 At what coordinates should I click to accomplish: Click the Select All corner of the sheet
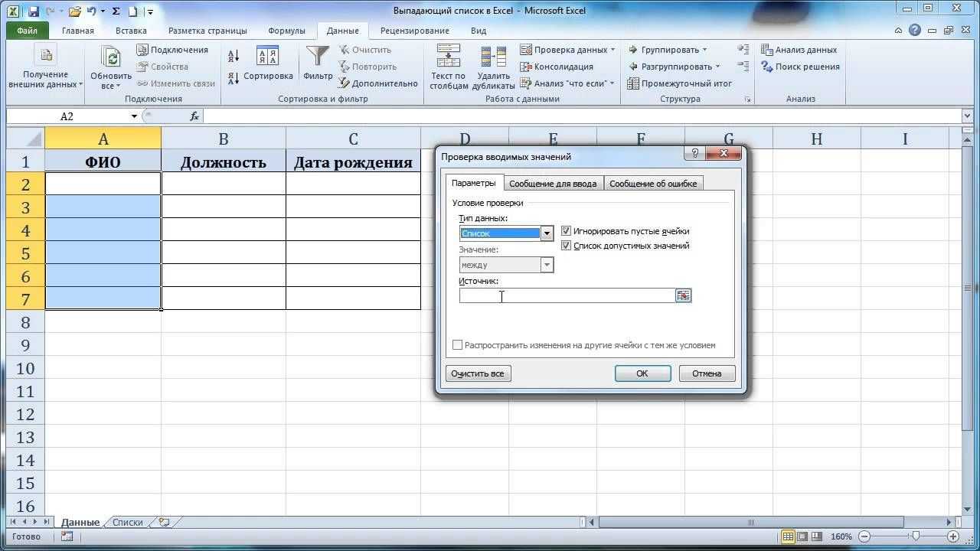[x=25, y=139]
